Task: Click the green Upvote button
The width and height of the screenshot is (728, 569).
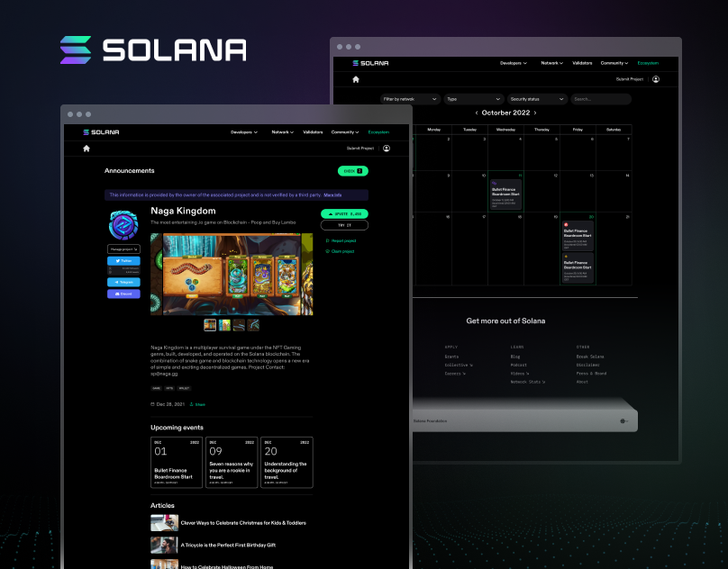Action: [x=344, y=214]
